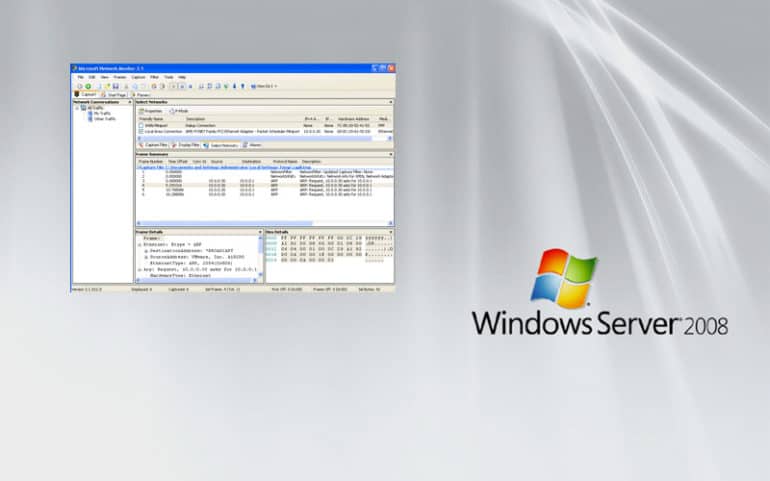Click the adapter list horizontal scrollbar
The width and height of the screenshot is (770, 481).
click(x=265, y=139)
